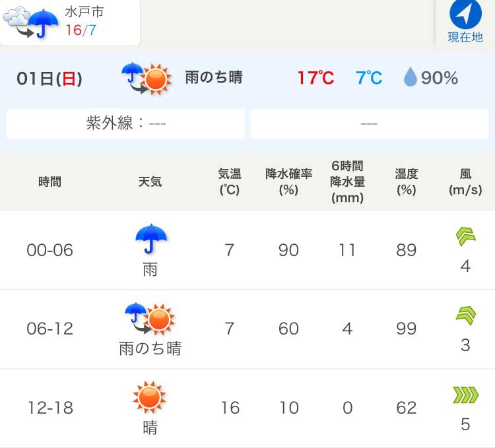
Task: Click the rain-then-sun icon for 01日
Action: tap(147, 79)
